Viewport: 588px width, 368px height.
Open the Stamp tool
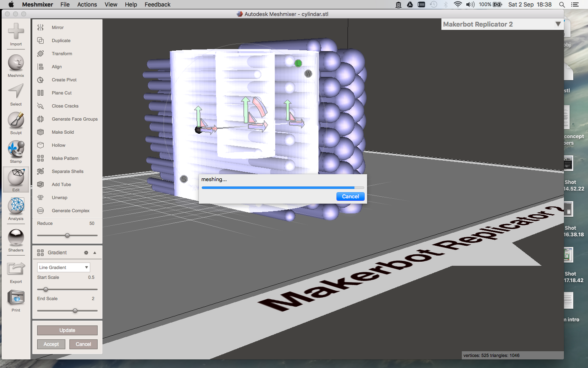point(16,152)
